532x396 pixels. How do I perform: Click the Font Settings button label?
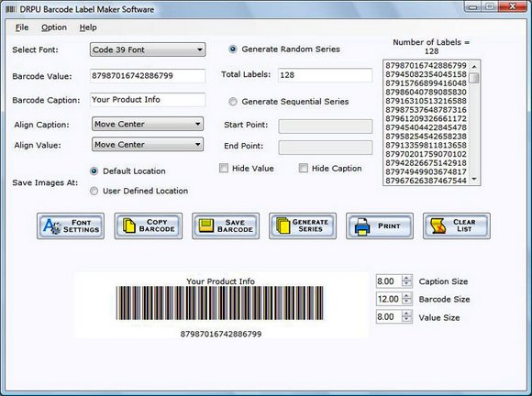coord(81,226)
